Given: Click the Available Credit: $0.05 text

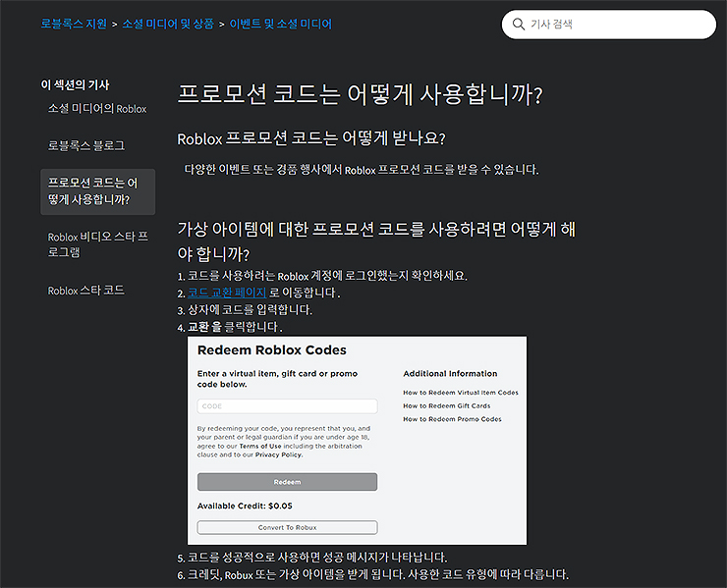Looking at the screenshot, I should (245, 506).
